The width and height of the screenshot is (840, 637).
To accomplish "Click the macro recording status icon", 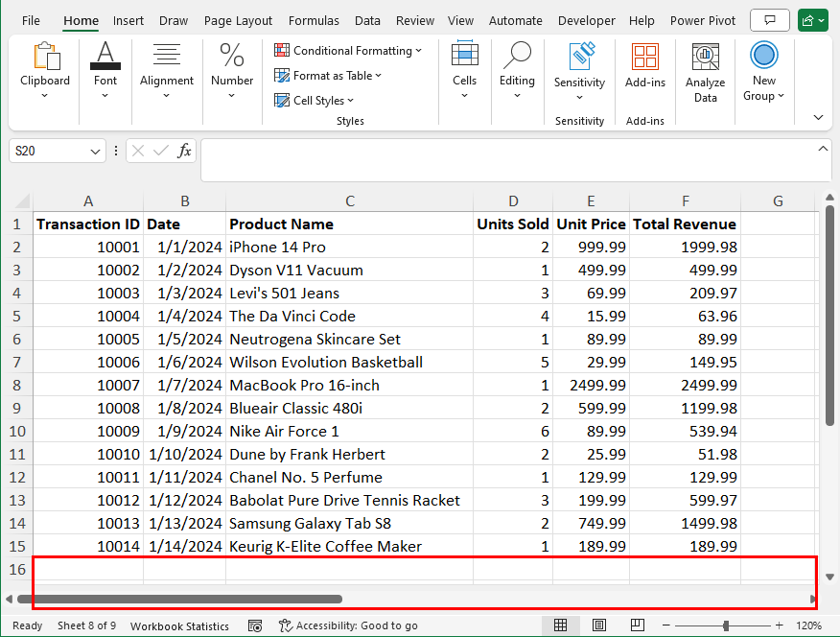I will pyautogui.click(x=255, y=625).
